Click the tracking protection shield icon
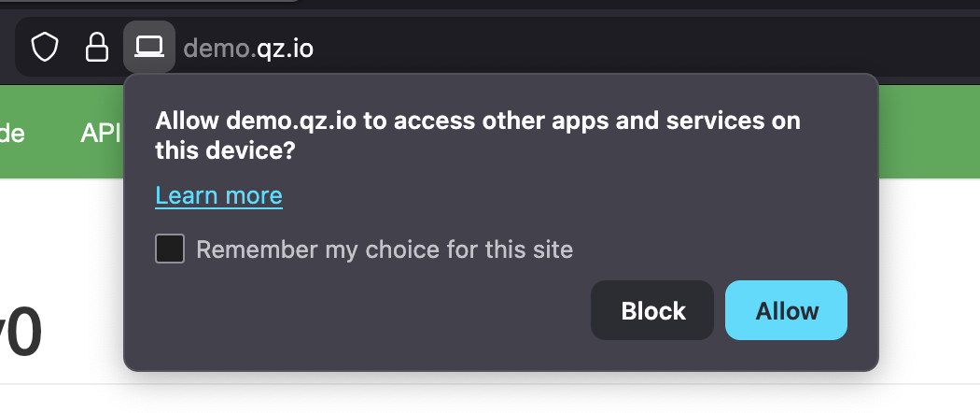The image size is (980, 413). (x=46, y=47)
